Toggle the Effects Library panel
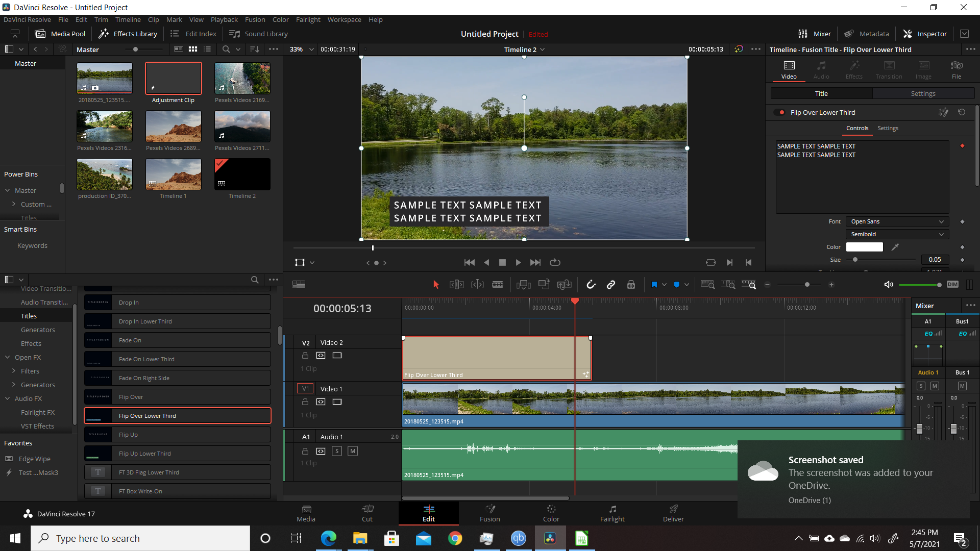This screenshot has height=551, width=980. pyautogui.click(x=128, y=34)
